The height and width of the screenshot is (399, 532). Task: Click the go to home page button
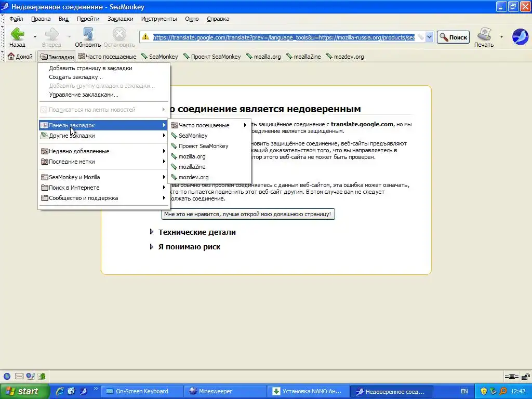248,214
